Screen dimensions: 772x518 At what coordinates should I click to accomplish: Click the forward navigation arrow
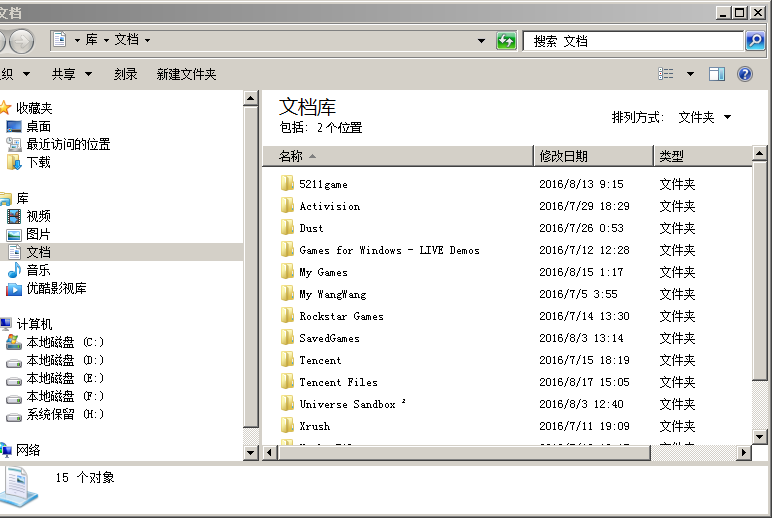[22, 40]
